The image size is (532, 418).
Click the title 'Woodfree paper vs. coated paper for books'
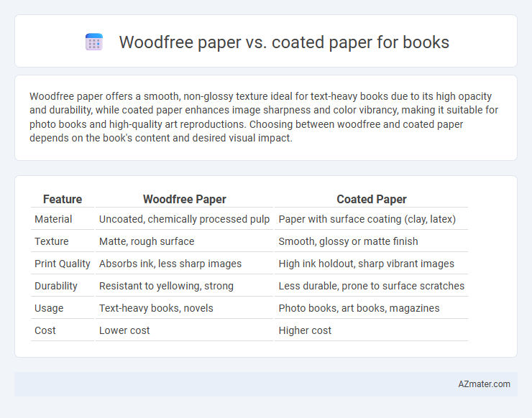click(284, 42)
